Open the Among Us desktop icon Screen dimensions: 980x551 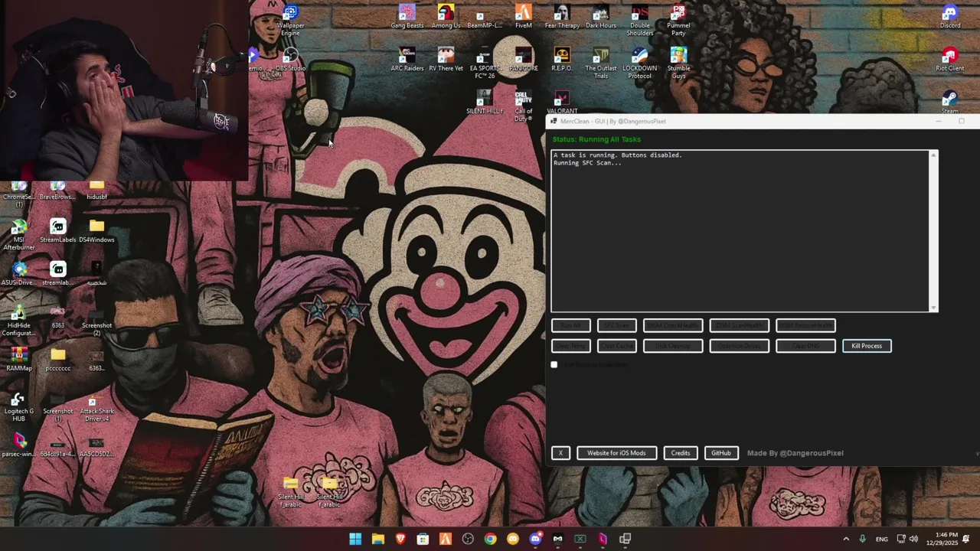click(x=446, y=17)
